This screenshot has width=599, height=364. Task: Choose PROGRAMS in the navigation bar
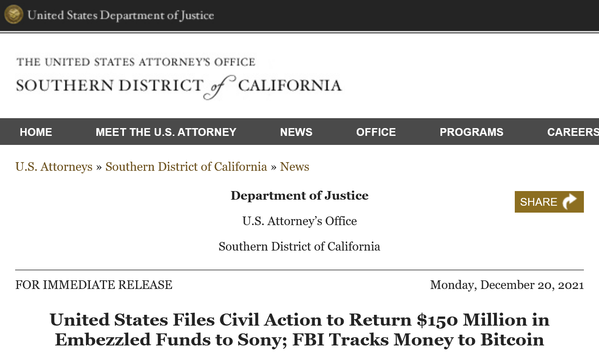coord(471,132)
